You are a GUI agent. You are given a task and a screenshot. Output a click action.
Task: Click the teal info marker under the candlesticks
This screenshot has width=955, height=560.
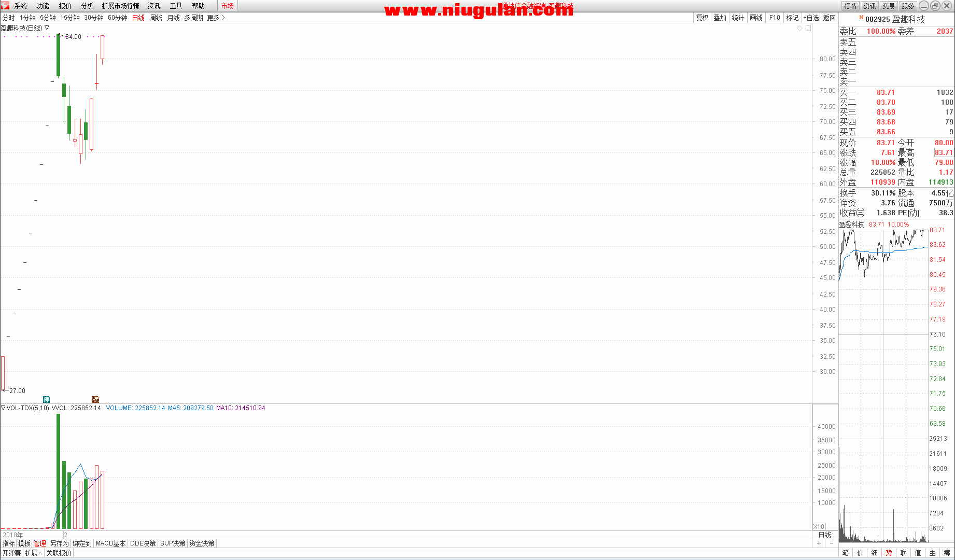47,399
